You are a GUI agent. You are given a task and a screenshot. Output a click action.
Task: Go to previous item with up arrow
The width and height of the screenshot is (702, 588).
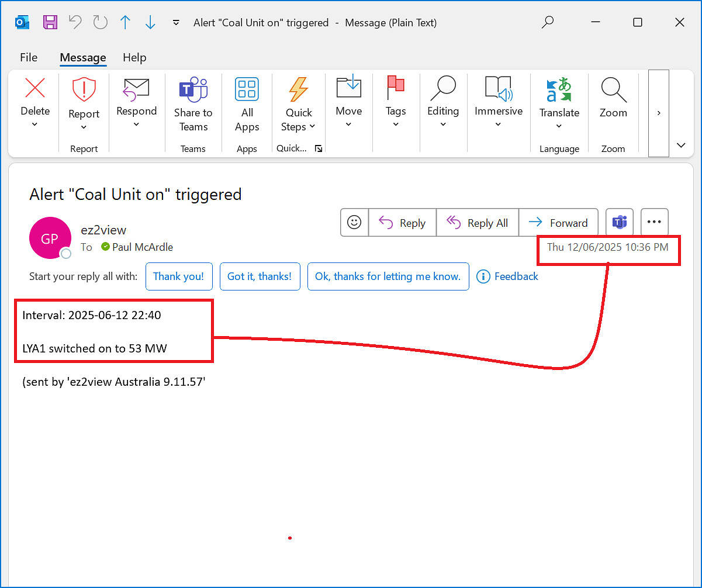pos(125,22)
